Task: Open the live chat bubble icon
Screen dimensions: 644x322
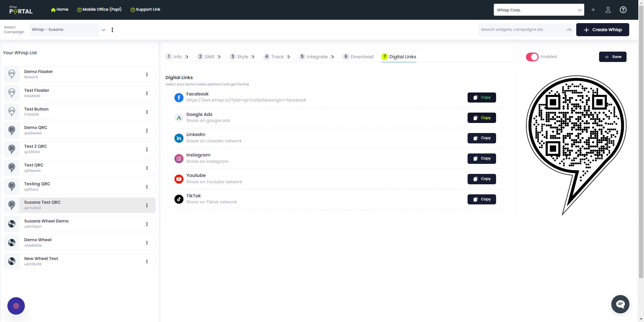Action: [x=620, y=304]
